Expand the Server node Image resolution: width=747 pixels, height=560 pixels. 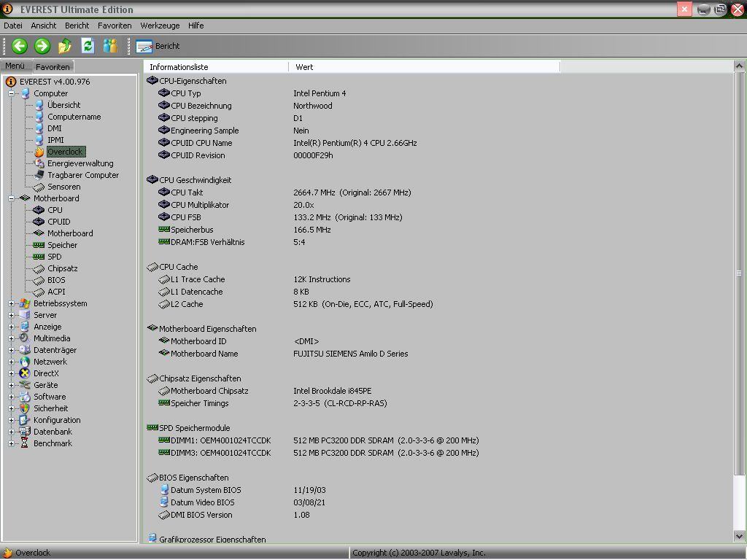point(11,315)
